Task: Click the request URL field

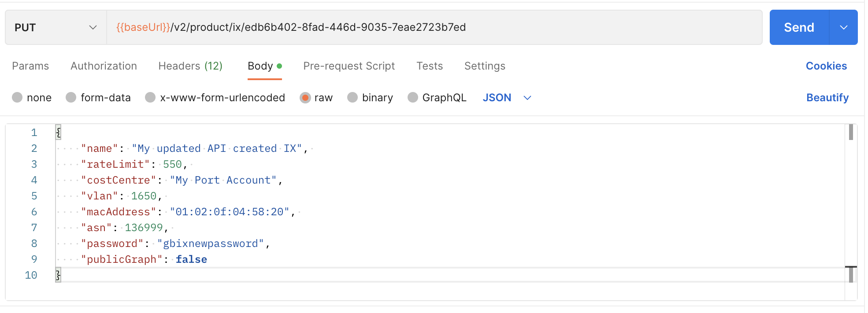Action: click(434, 27)
